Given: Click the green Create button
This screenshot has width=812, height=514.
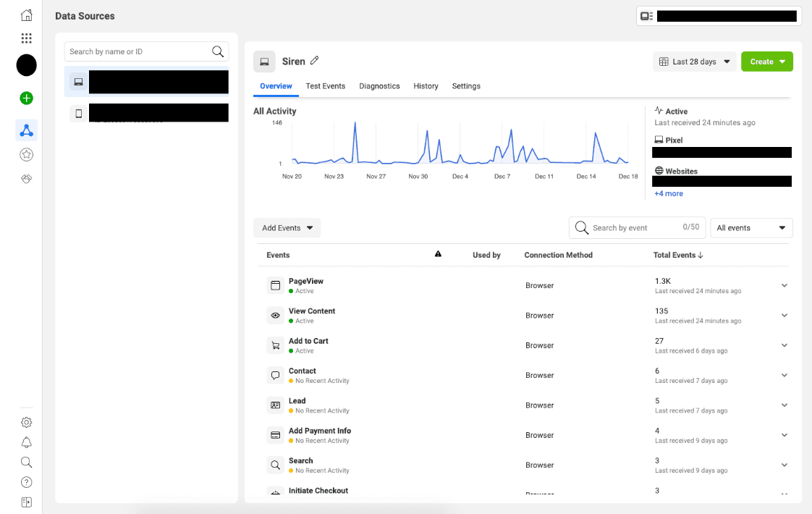Looking at the screenshot, I should [767, 62].
